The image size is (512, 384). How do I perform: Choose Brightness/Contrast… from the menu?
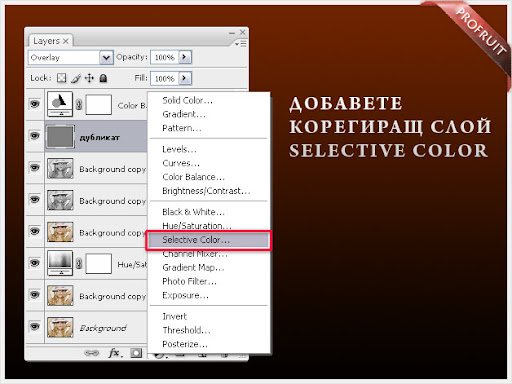[x=206, y=191]
